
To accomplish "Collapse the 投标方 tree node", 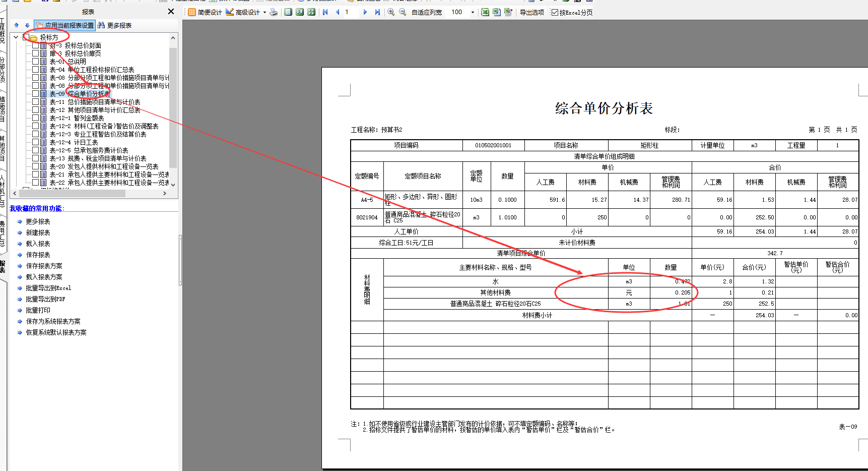I will (x=16, y=37).
